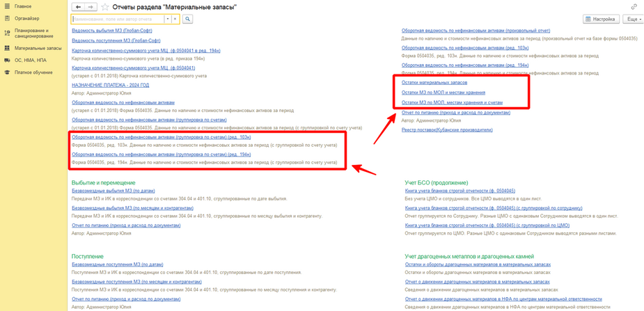644x311 pixels.
Task: Click the forward navigation arrow
Action: click(92, 7)
